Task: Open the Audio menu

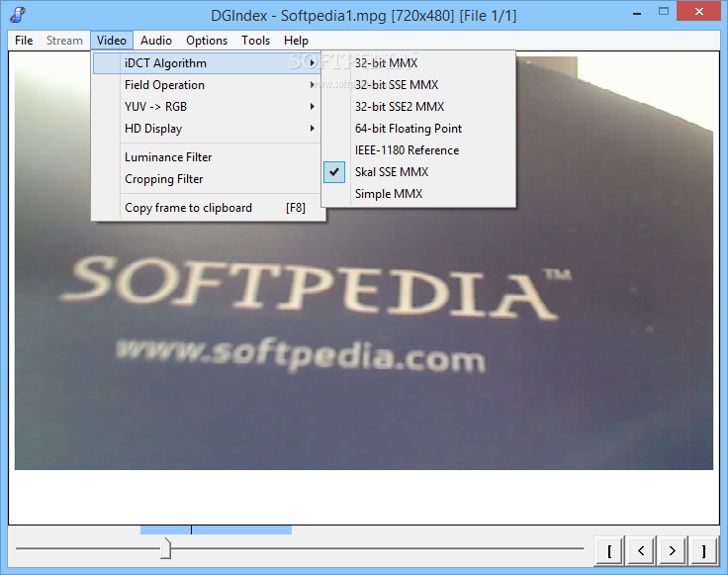Action: coord(156,41)
